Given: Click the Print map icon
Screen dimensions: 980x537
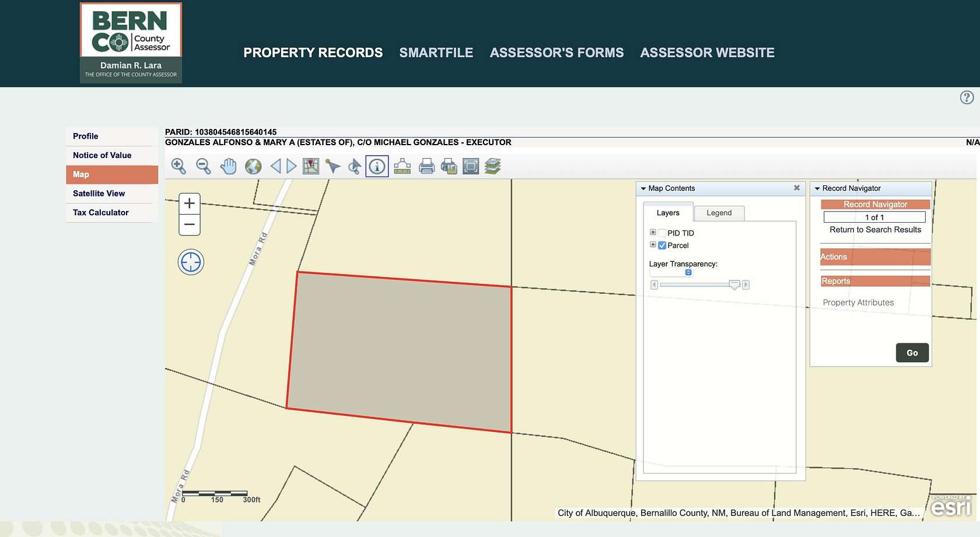Looking at the screenshot, I should tap(426, 166).
